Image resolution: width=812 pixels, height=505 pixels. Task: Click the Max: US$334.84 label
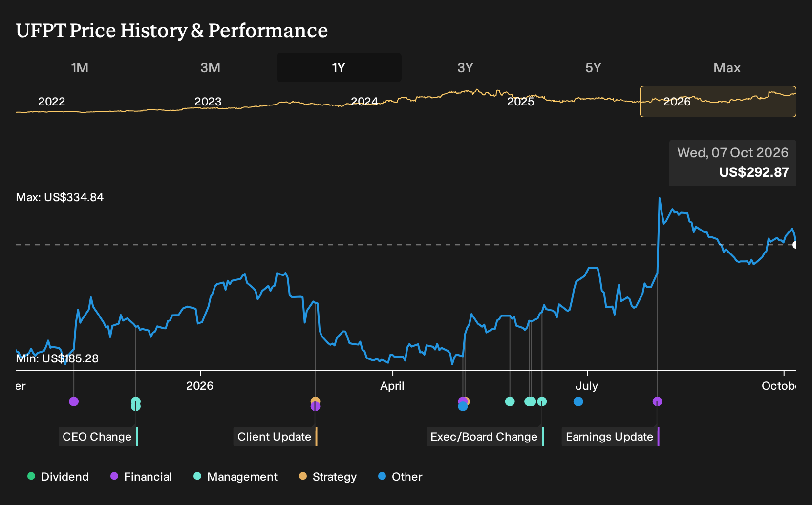pyautogui.click(x=60, y=197)
